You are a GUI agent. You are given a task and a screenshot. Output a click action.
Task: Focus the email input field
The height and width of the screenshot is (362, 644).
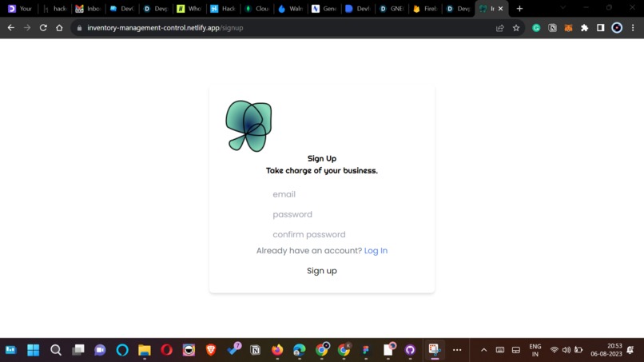pos(321,194)
